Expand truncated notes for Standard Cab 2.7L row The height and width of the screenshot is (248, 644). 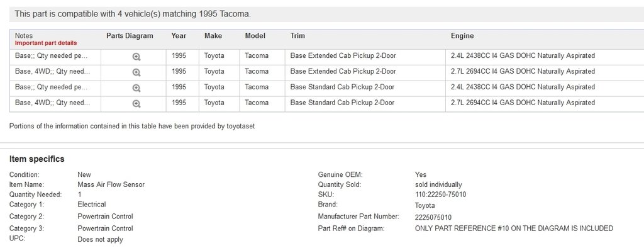(x=52, y=103)
